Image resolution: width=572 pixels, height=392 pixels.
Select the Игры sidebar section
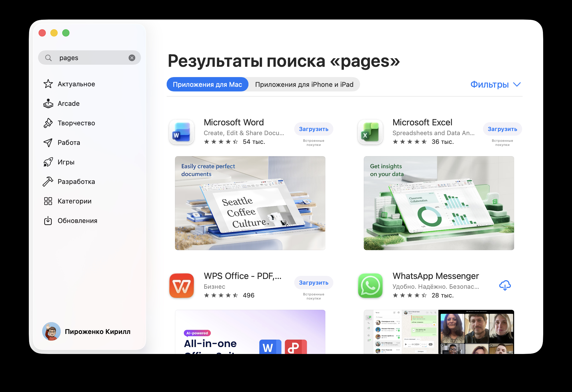click(66, 162)
